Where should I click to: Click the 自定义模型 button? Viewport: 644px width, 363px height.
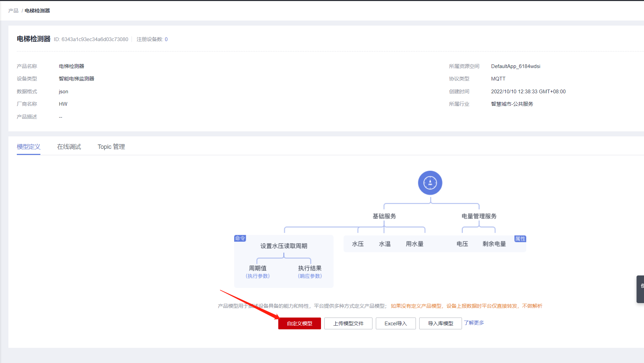click(299, 324)
